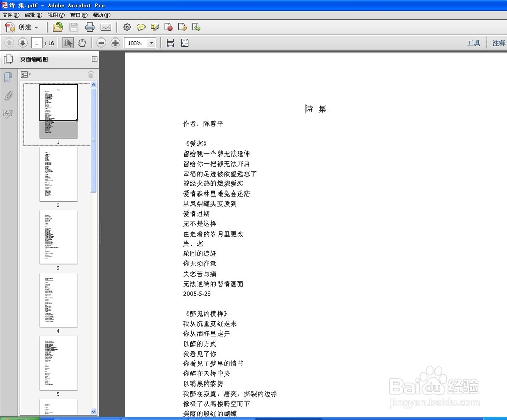Click the thumbnail panel scrollbar thumb
The width and height of the screenshot is (507, 420).
(x=93, y=140)
